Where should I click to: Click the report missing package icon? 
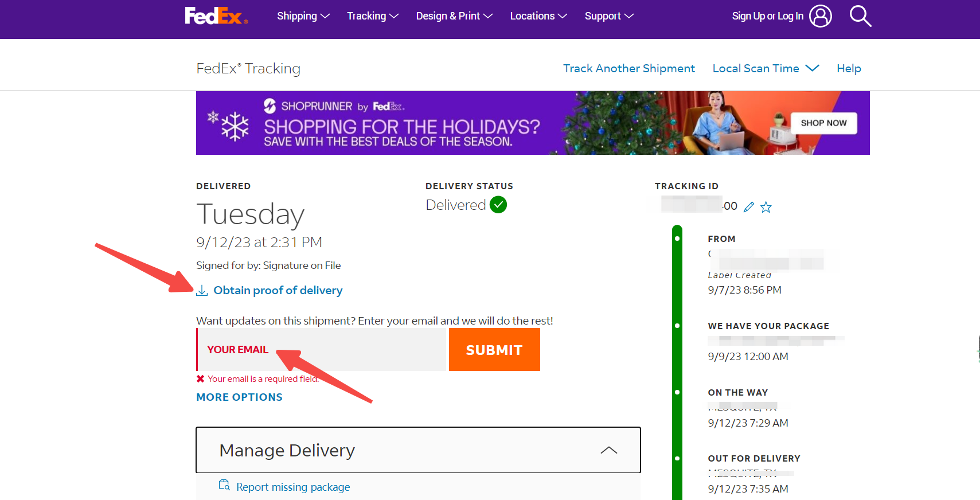click(224, 485)
